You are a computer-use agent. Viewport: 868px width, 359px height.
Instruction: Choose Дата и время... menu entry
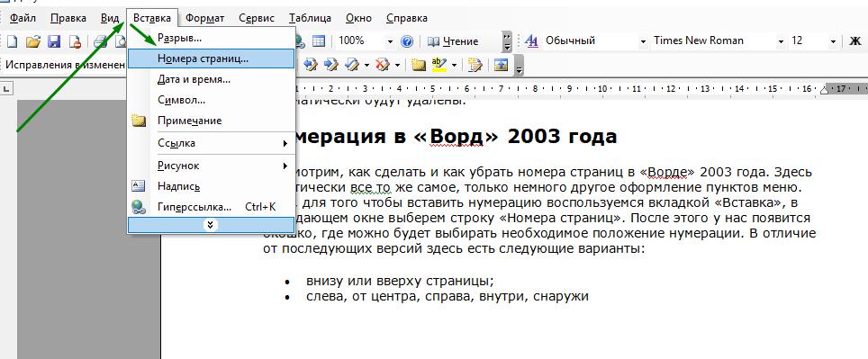click(x=211, y=79)
